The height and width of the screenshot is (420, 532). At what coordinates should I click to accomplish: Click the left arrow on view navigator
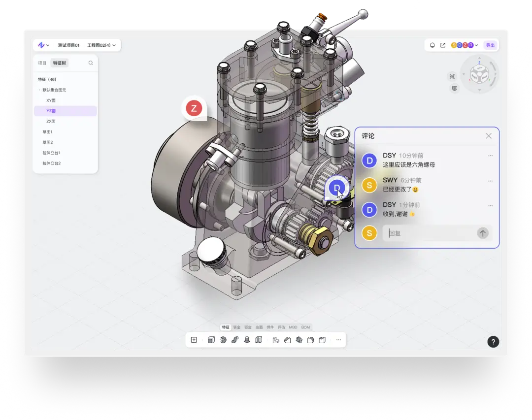464,74
